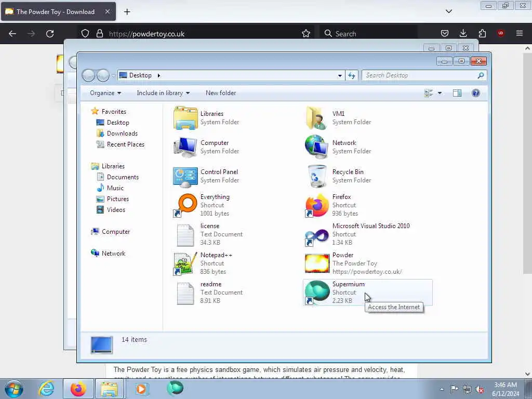The height and width of the screenshot is (399, 532).
Task: Show the preview pane icon
Action: [x=457, y=93]
